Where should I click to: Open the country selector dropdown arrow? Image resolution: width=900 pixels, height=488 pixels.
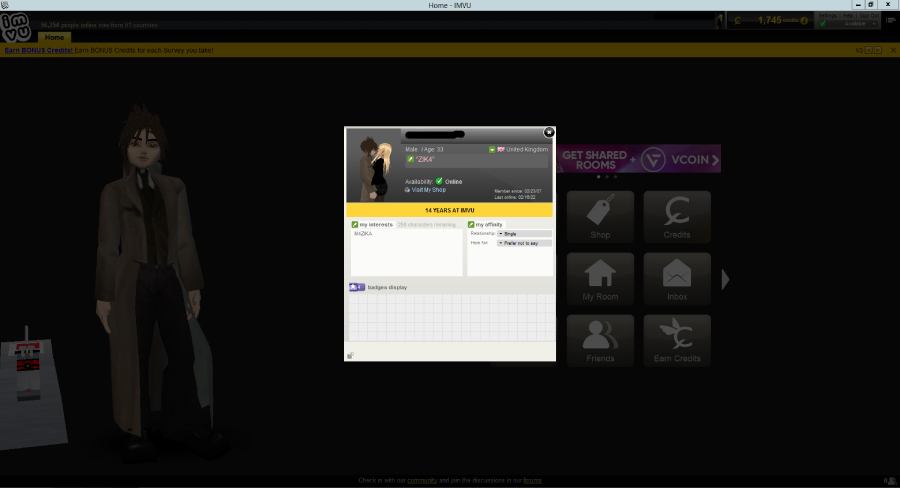coord(492,149)
